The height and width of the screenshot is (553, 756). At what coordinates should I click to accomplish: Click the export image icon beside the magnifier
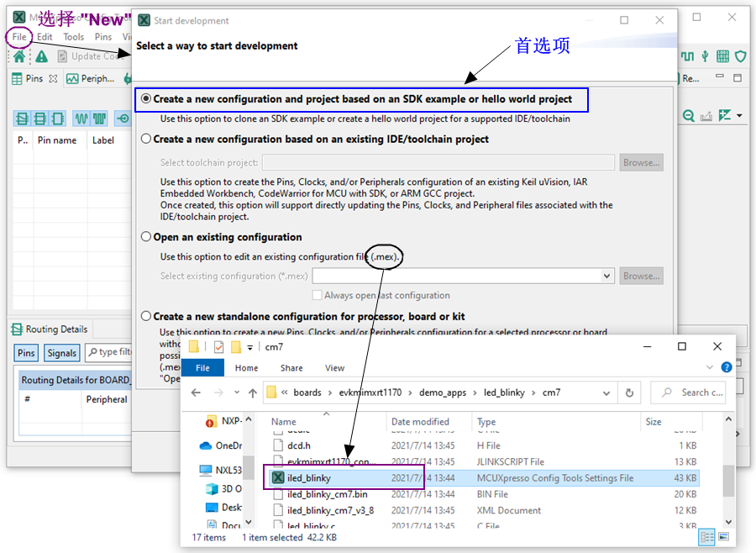pos(706,116)
